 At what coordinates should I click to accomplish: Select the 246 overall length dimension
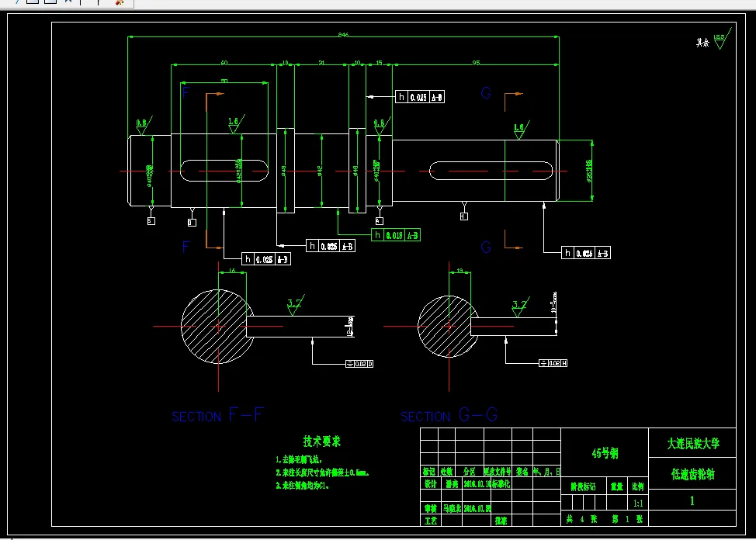click(x=343, y=35)
